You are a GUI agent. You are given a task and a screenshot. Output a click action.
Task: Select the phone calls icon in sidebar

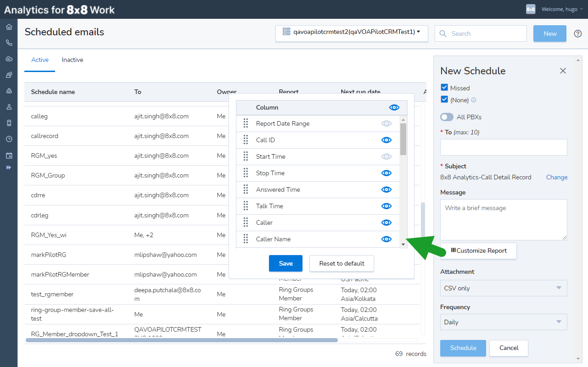coord(8,42)
